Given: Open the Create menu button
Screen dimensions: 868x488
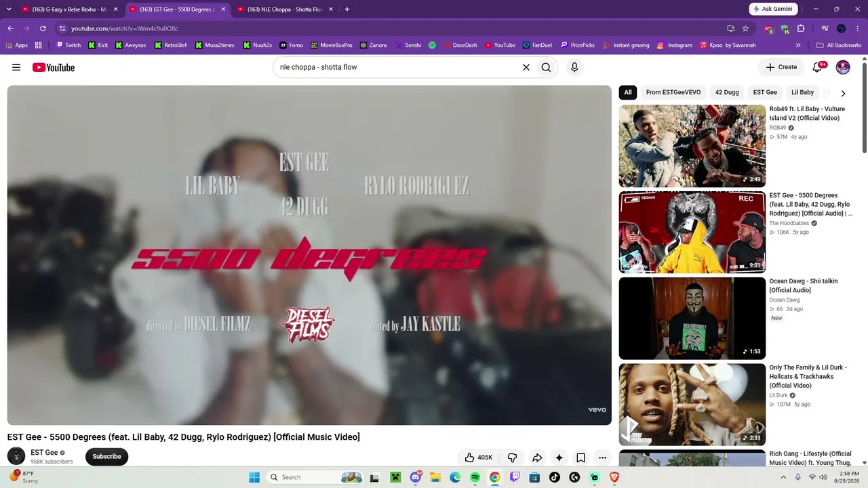Looking at the screenshot, I should (781, 67).
